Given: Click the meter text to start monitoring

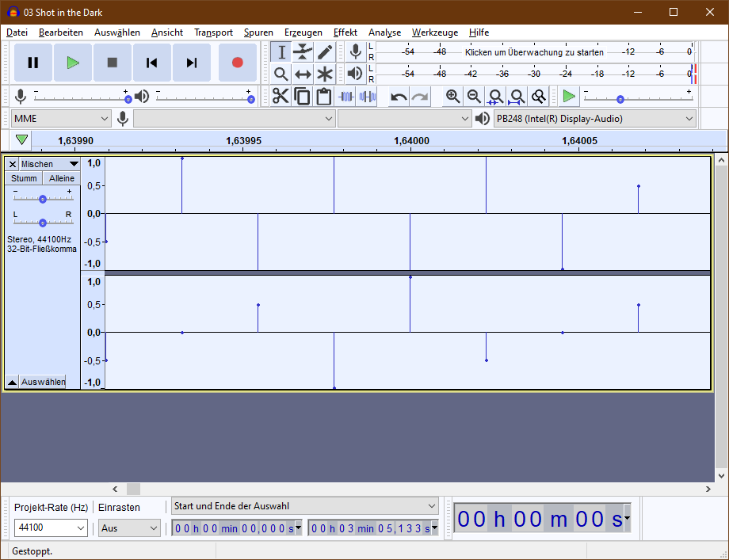Looking at the screenshot, I should [x=534, y=52].
